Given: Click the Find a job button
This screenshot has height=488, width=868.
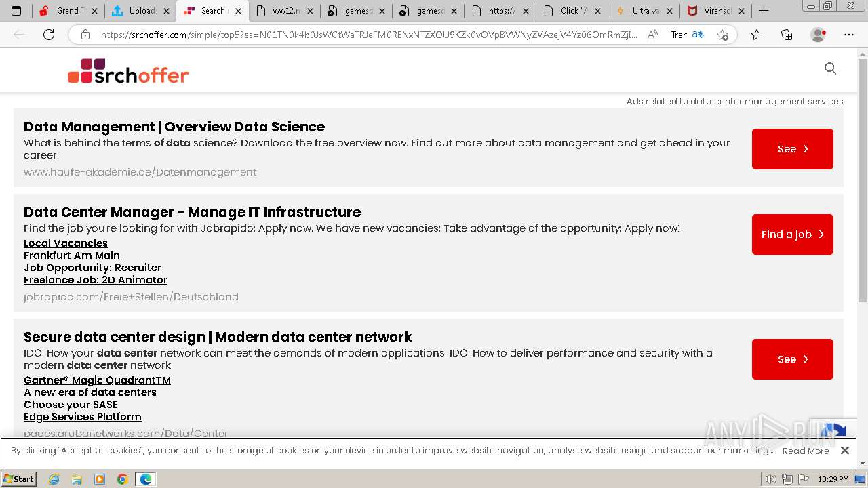Looking at the screenshot, I should click(792, 235).
